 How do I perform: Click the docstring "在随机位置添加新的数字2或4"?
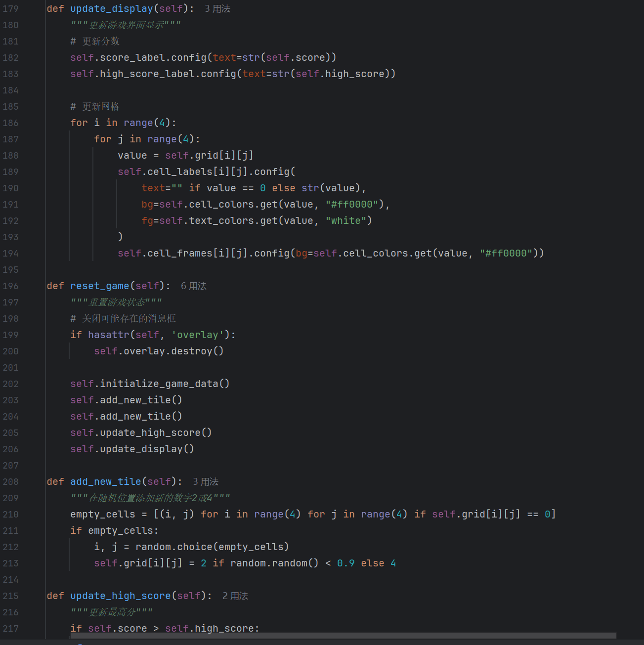(150, 498)
